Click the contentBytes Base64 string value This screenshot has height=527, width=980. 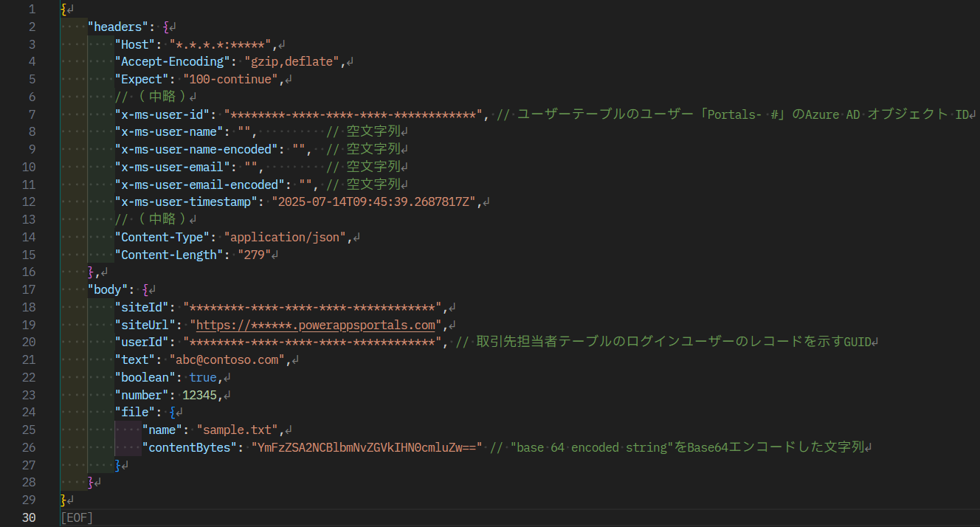366,447
